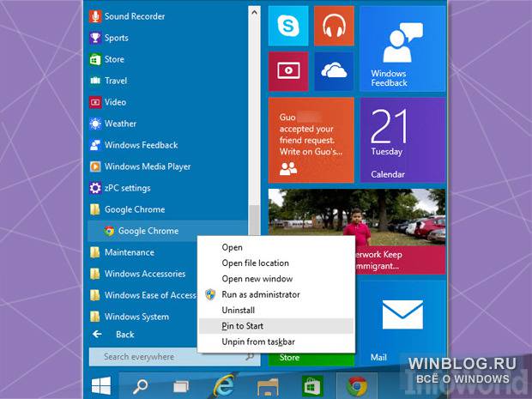Expand Windows Ease of Access folder

coord(142,295)
